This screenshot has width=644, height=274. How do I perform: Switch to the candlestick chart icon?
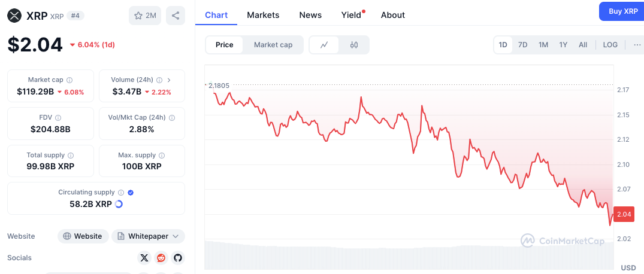[354, 45]
